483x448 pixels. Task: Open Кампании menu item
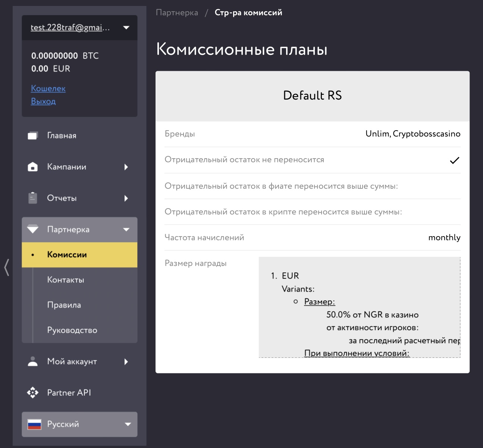79,167
